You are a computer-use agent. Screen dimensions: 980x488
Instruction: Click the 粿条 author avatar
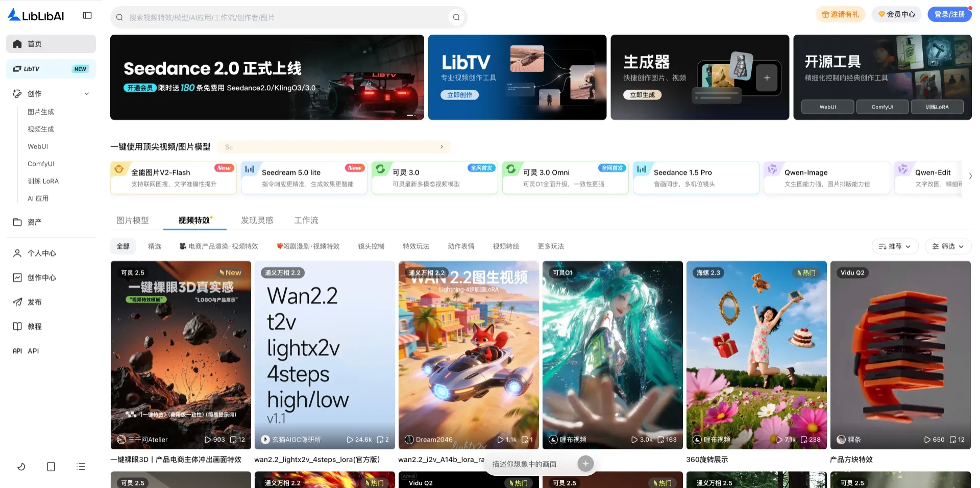841,440
